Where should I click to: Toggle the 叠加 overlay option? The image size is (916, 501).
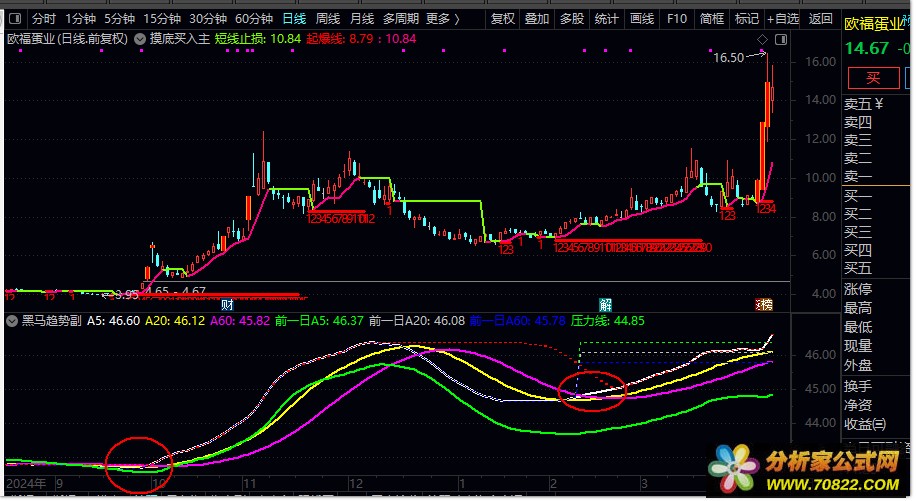click(x=537, y=18)
